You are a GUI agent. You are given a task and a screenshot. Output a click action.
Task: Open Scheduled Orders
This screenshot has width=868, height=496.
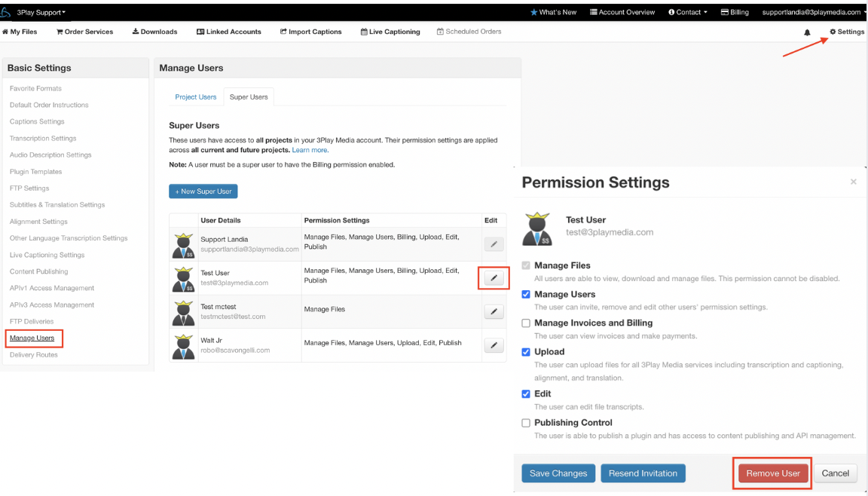pos(469,32)
